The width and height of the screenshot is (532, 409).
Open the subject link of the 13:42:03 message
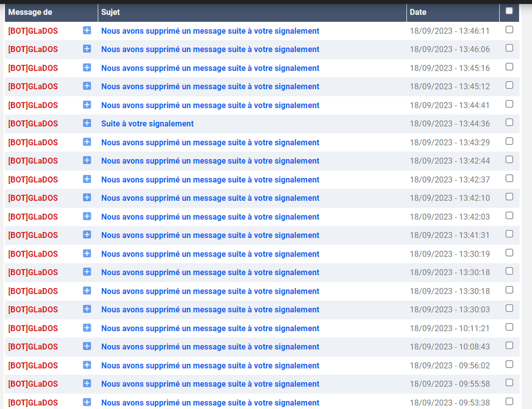(x=210, y=217)
